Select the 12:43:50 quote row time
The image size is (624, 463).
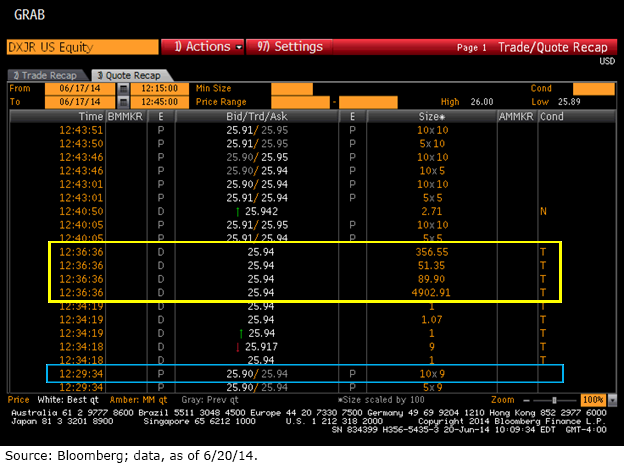[x=81, y=144]
